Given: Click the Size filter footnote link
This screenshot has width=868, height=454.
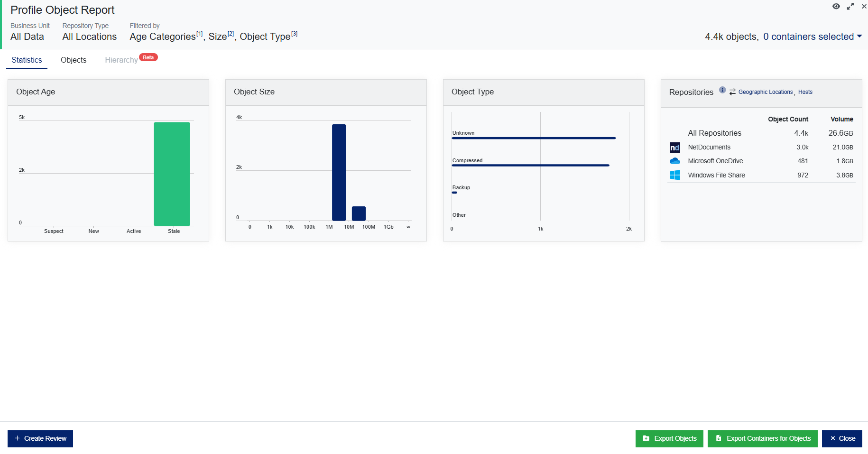Looking at the screenshot, I should 231,33.
